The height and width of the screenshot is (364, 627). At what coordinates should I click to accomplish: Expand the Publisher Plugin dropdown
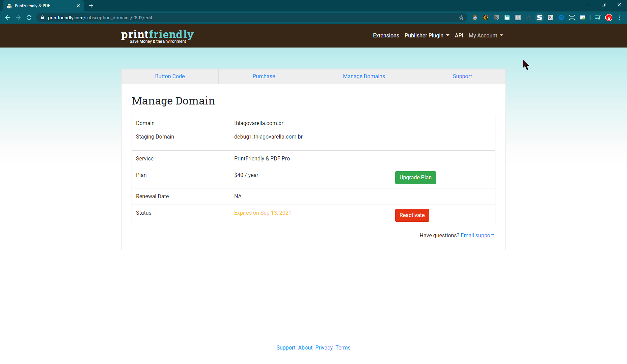click(427, 35)
